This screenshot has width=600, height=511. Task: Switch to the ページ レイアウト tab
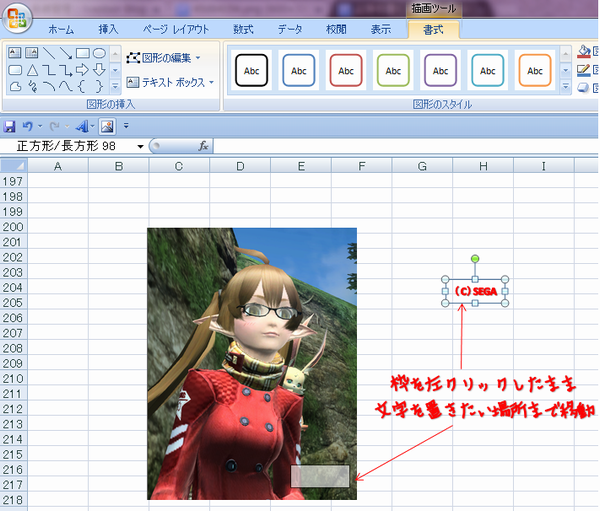pyautogui.click(x=176, y=29)
